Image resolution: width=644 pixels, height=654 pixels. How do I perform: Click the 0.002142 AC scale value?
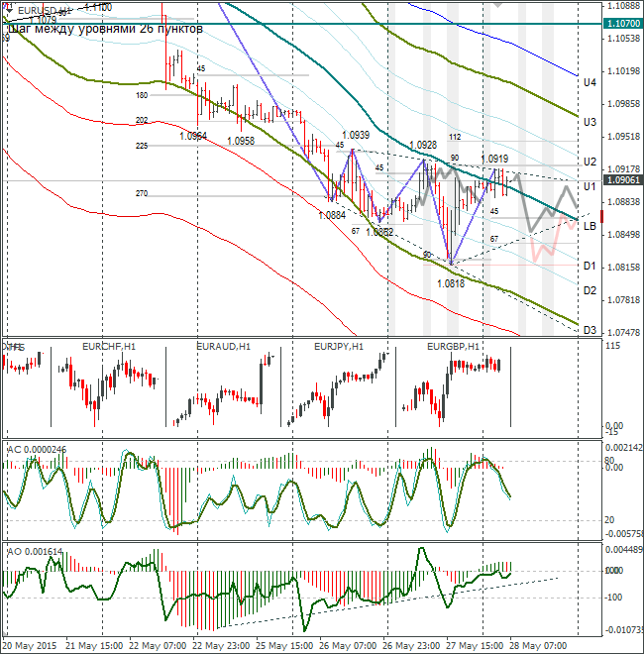click(624, 448)
